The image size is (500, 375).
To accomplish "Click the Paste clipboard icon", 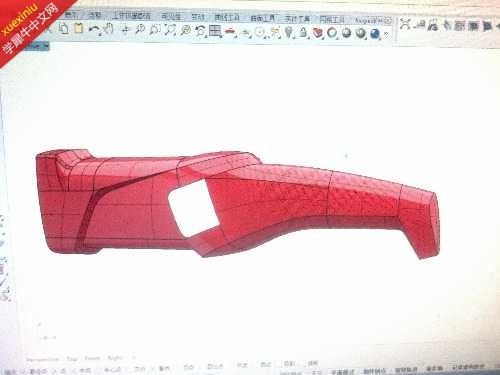I will pos(79,28).
